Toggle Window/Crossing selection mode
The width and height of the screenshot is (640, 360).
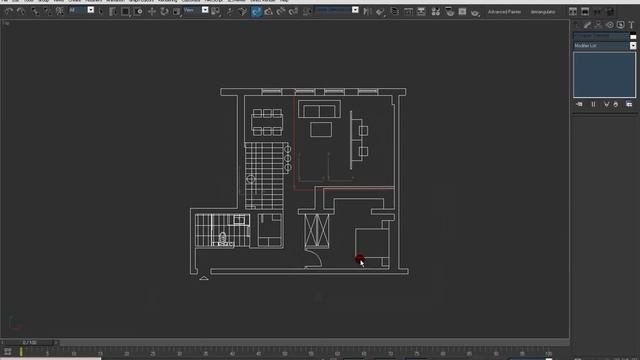(139, 12)
